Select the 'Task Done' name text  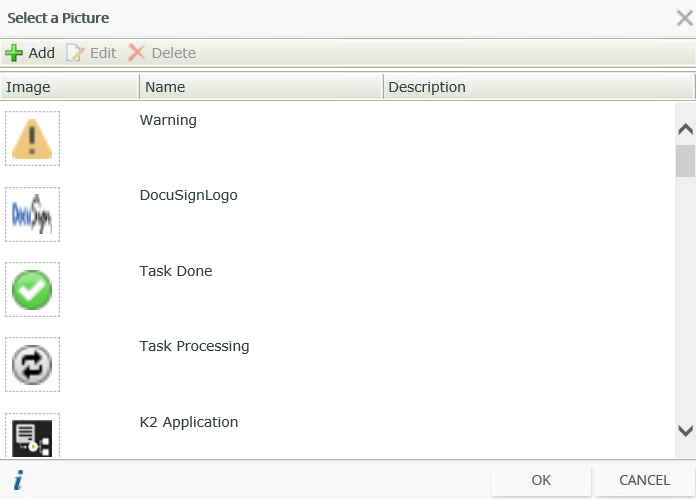click(x=176, y=271)
